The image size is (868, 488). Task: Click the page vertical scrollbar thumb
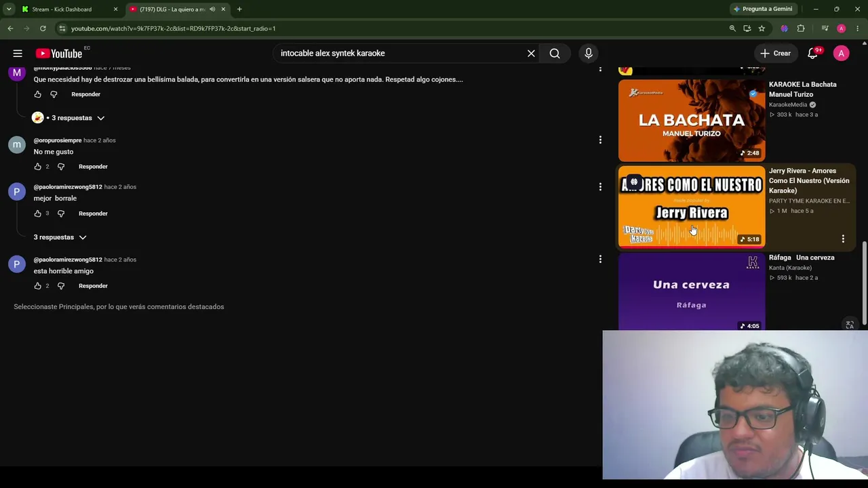tap(864, 283)
